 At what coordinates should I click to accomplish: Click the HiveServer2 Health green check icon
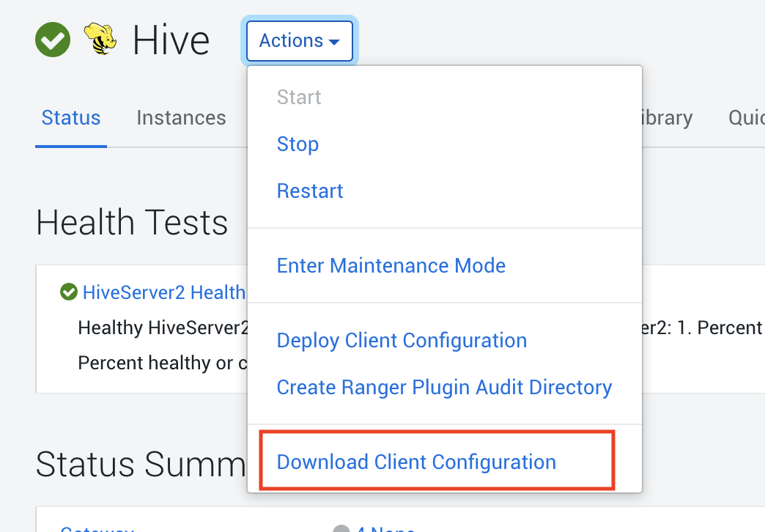coord(69,292)
